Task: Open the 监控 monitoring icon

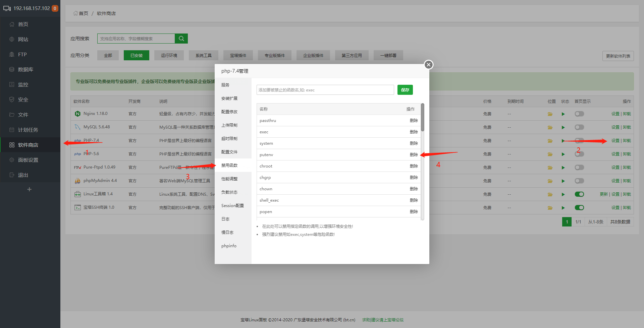Action: pyautogui.click(x=12, y=84)
